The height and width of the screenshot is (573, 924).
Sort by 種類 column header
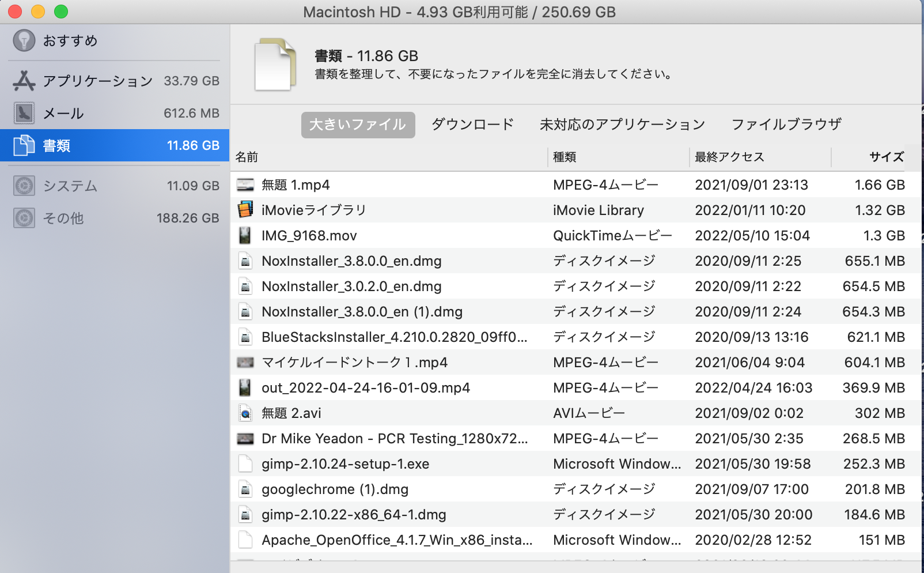[565, 157]
